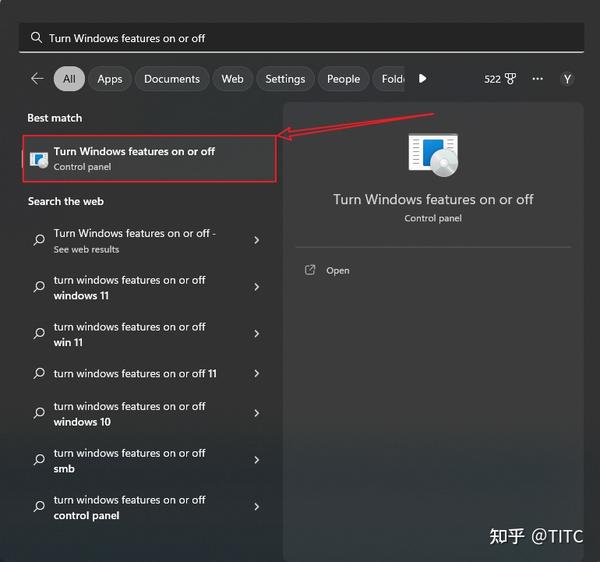Screen dimensions: 600x562
Task: Click the Y account avatar
Action: point(567,79)
